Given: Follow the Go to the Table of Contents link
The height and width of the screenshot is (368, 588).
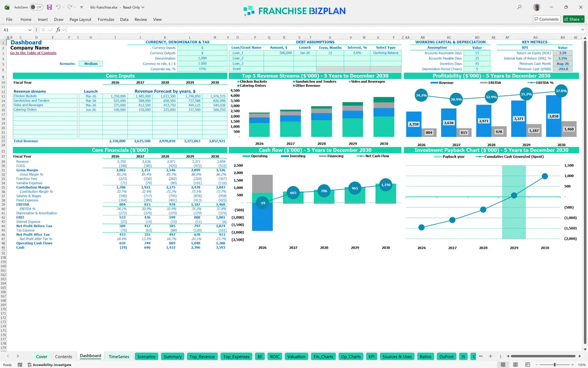Looking at the screenshot, I should pos(33,53).
